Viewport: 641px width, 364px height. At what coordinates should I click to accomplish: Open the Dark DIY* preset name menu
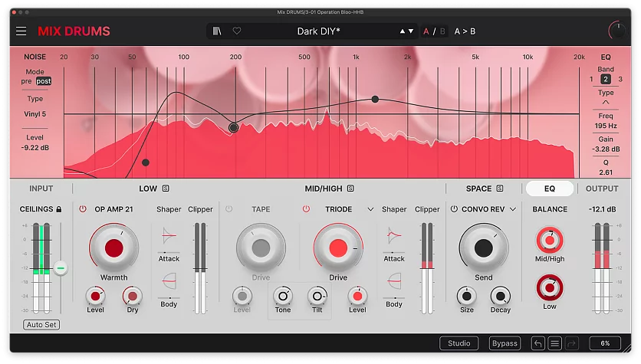[x=318, y=31]
